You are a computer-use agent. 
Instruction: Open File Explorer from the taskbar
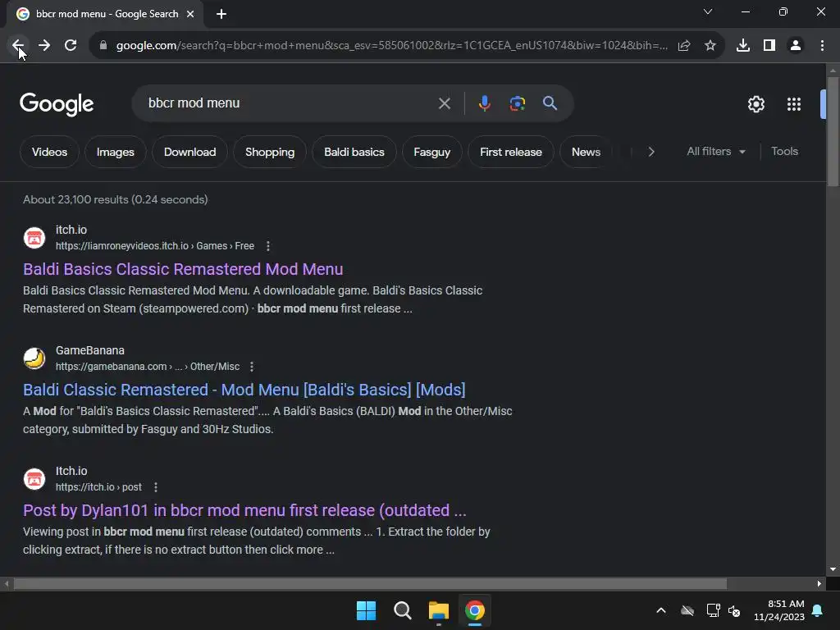coord(438,610)
